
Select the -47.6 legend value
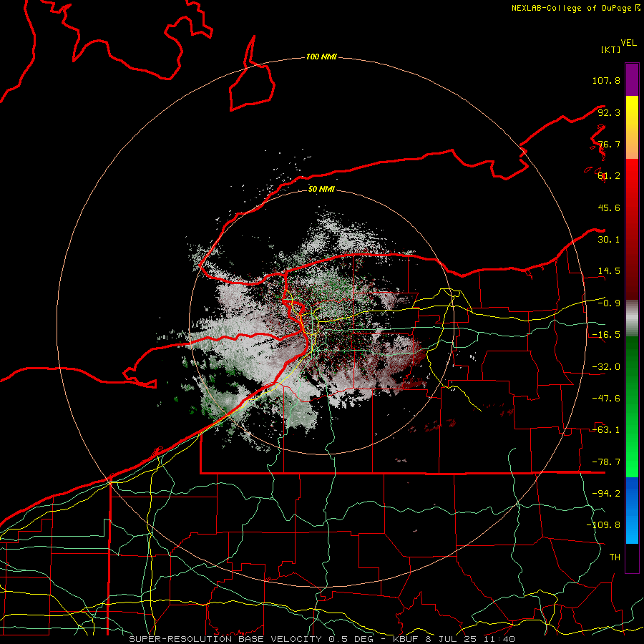tap(606, 399)
